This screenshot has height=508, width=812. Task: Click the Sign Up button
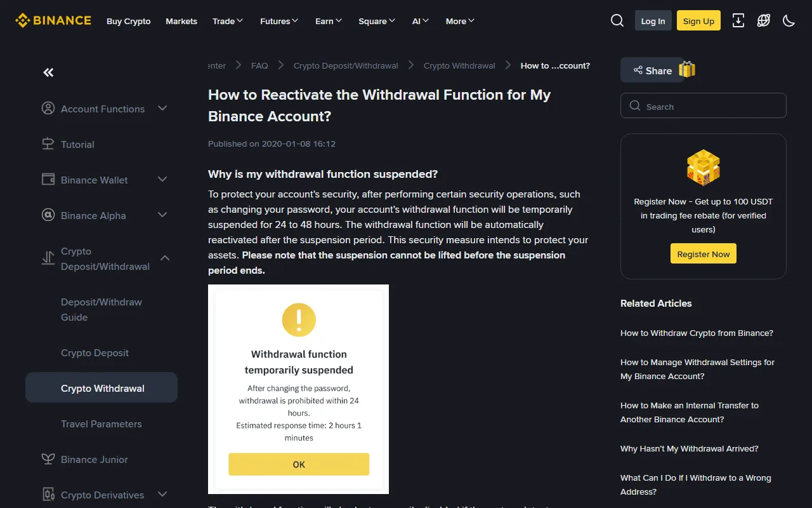[698, 20]
